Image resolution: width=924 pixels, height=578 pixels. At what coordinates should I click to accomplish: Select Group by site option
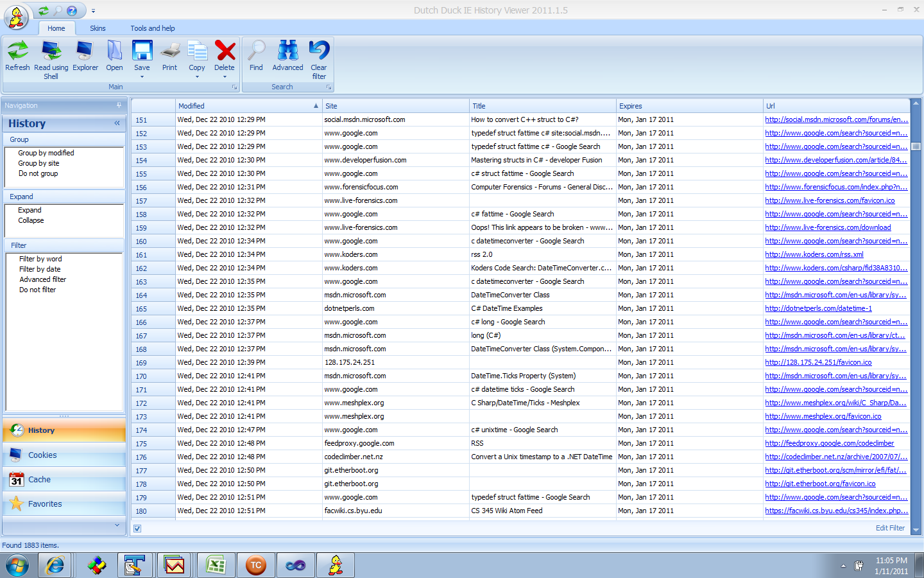click(38, 163)
